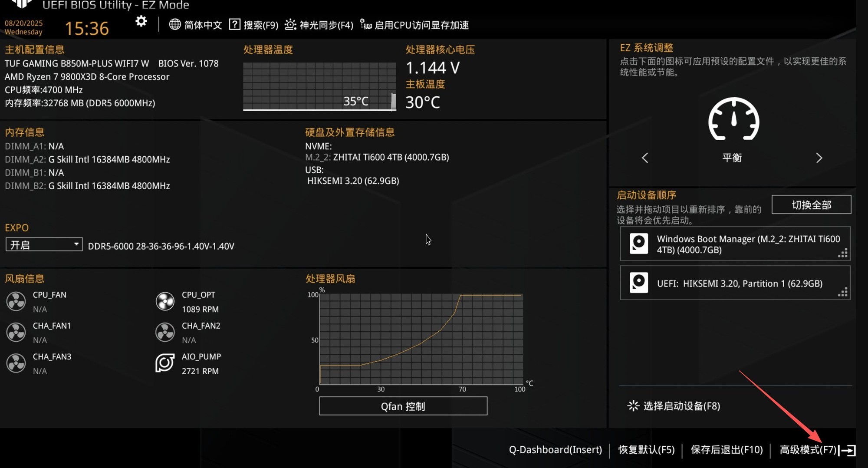Open Search (F9) in top menu
Image resolution: width=868 pixels, height=468 pixels.
[254, 25]
